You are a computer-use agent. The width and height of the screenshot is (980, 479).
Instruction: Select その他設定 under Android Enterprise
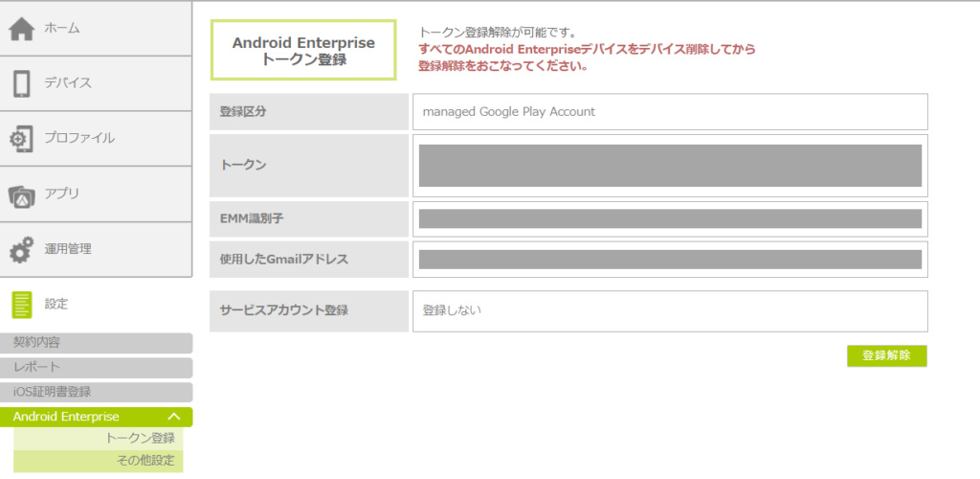(x=145, y=461)
